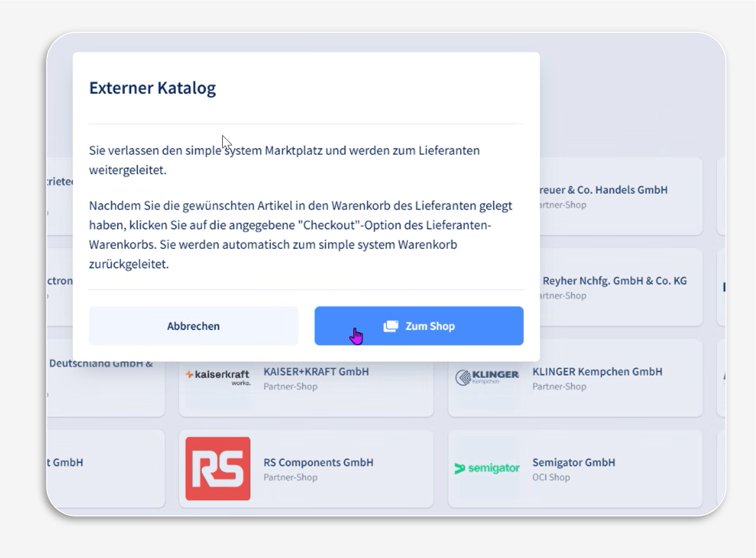Open KAISER+KRAFT GmbH partner shop

point(306,388)
